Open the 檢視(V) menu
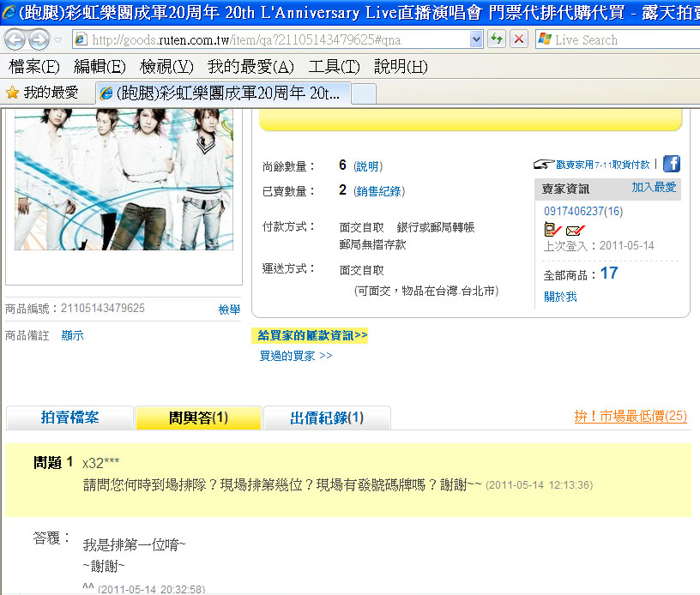The height and width of the screenshot is (595, 700). tap(166, 67)
